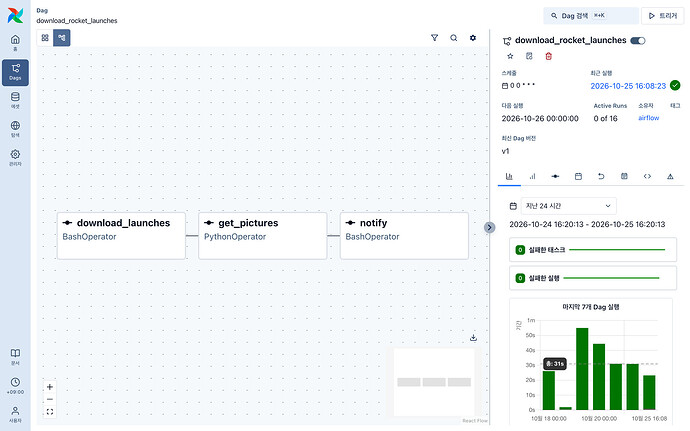Select the Calendar tab
This screenshot has height=431, width=690.
tap(578, 177)
